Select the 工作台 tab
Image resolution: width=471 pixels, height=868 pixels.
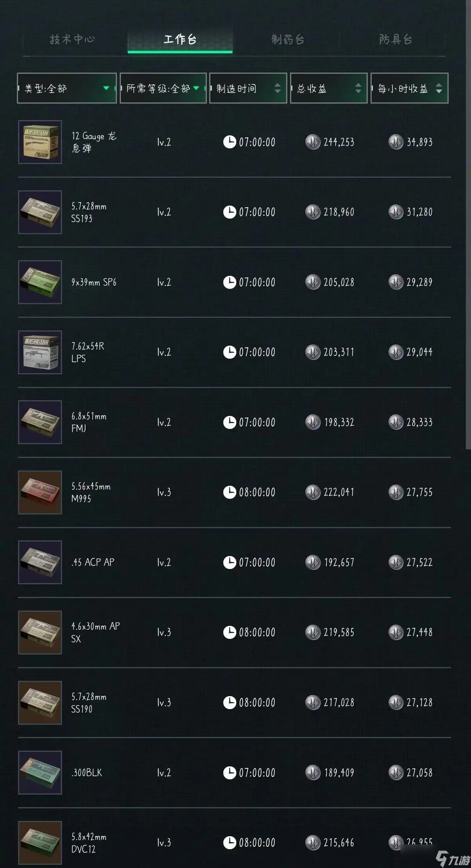180,39
